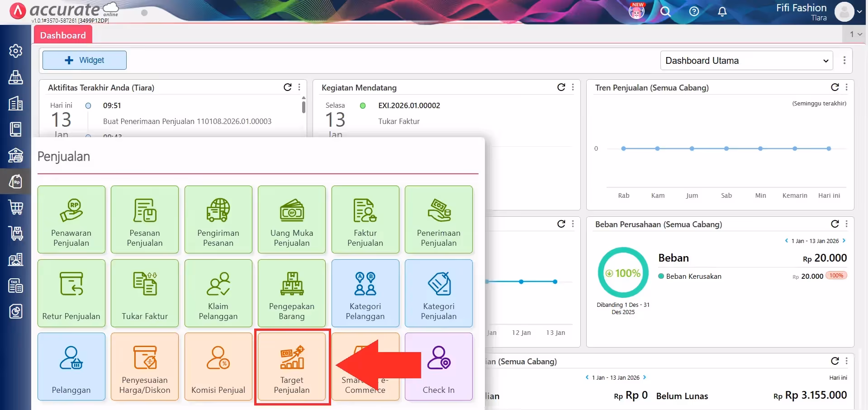Go to next period in Beban widget
This screenshot has width=868, height=410.
coord(844,241)
